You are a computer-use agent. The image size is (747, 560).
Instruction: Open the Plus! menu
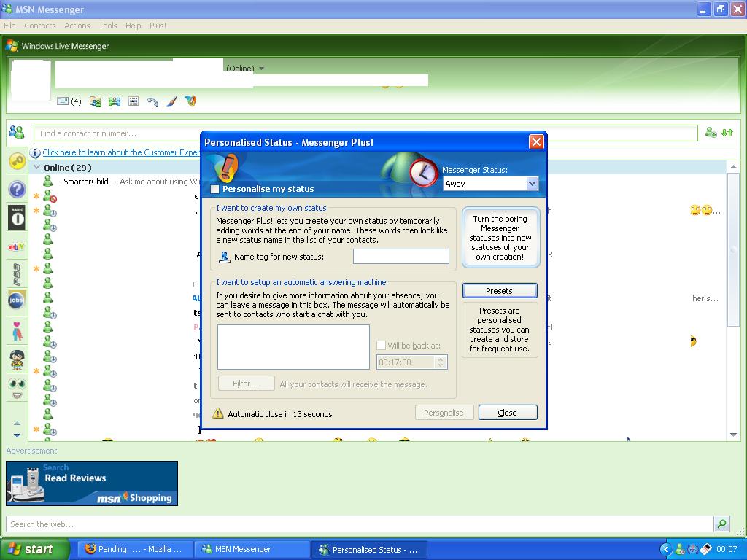pos(158,26)
